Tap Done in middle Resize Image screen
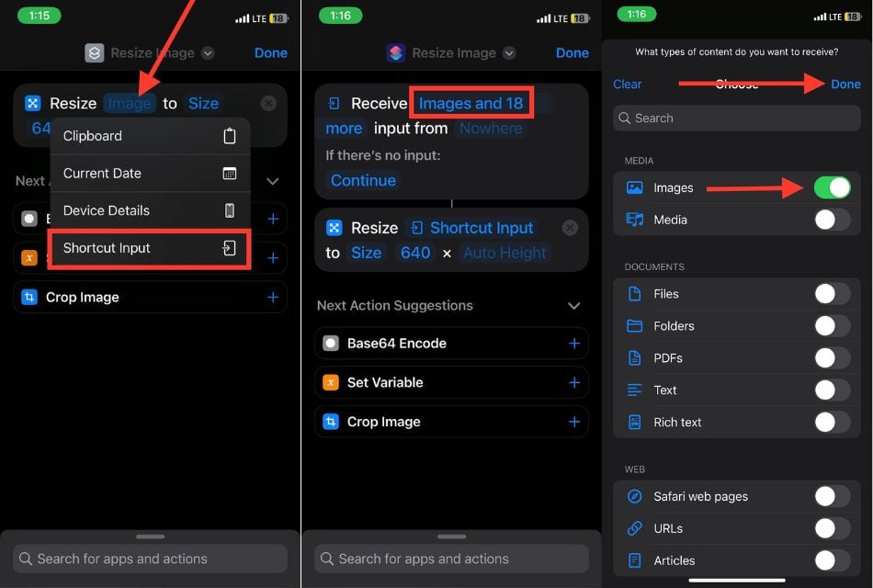 pos(572,53)
